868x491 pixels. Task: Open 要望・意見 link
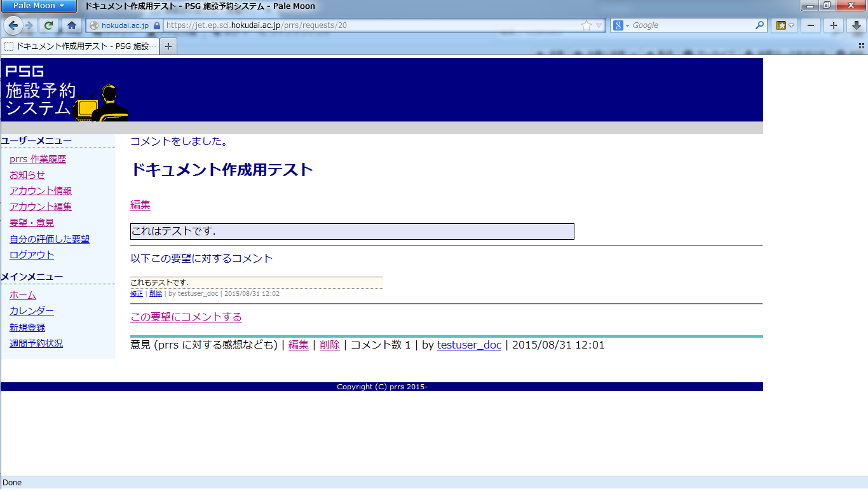(x=32, y=223)
